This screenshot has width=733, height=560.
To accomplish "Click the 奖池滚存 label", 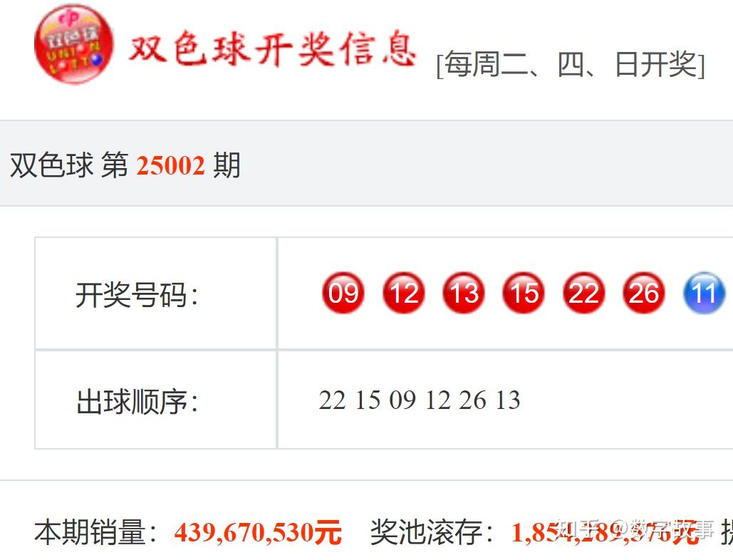I will point(426,532).
